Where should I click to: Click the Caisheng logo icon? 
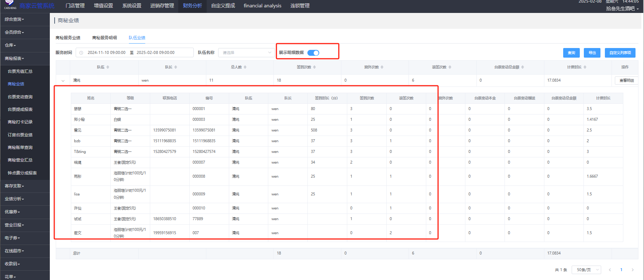10,4
